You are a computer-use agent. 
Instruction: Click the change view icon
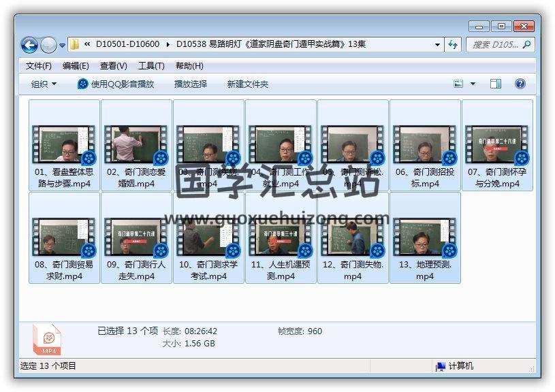[459, 84]
